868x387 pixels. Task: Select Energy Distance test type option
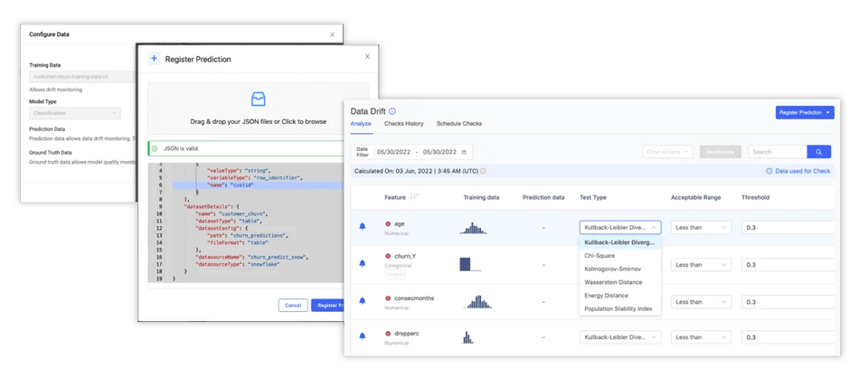pos(620,296)
